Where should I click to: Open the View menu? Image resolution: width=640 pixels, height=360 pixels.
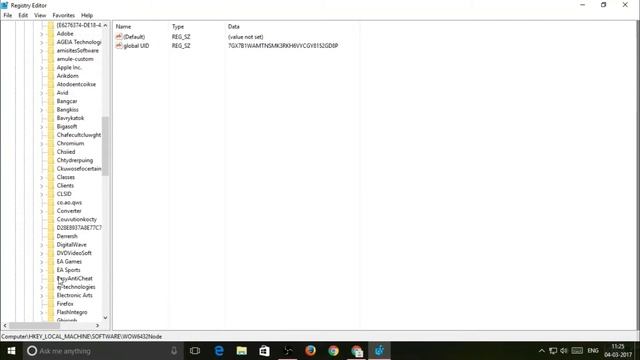point(40,15)
